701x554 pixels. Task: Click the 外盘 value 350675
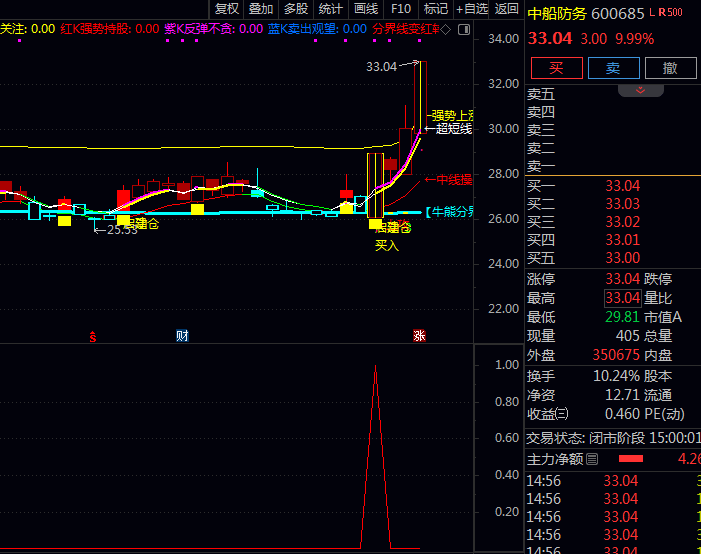(x=616, y=355)
